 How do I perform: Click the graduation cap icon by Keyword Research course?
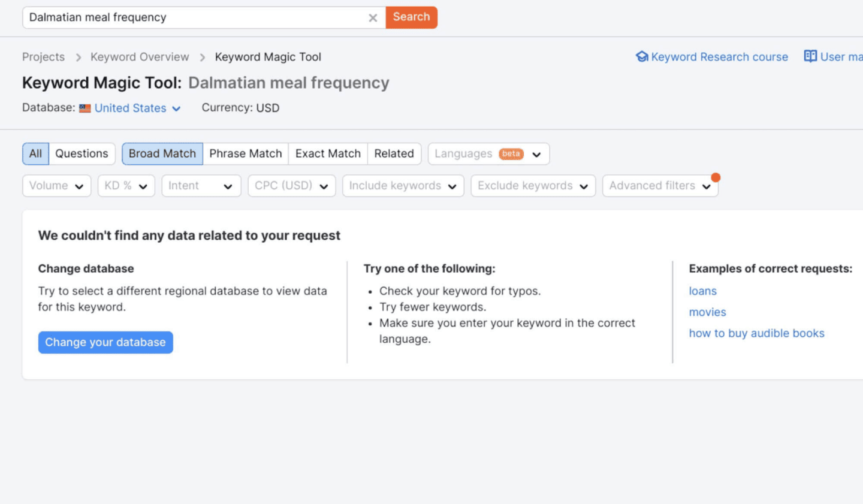coord(641,56)
